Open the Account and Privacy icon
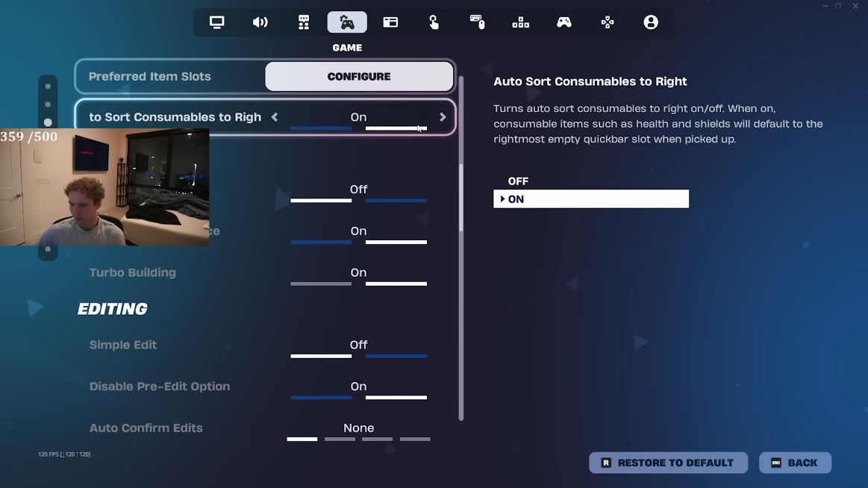The width and height of the screenshot is (868, 488). tap(651, 22)
